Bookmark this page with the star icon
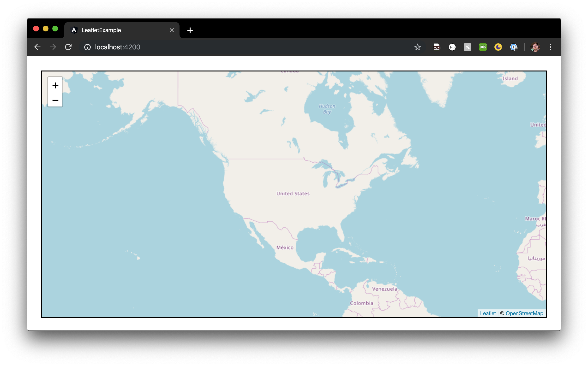Viewport: 588px width, 366px height. point(418,47)
